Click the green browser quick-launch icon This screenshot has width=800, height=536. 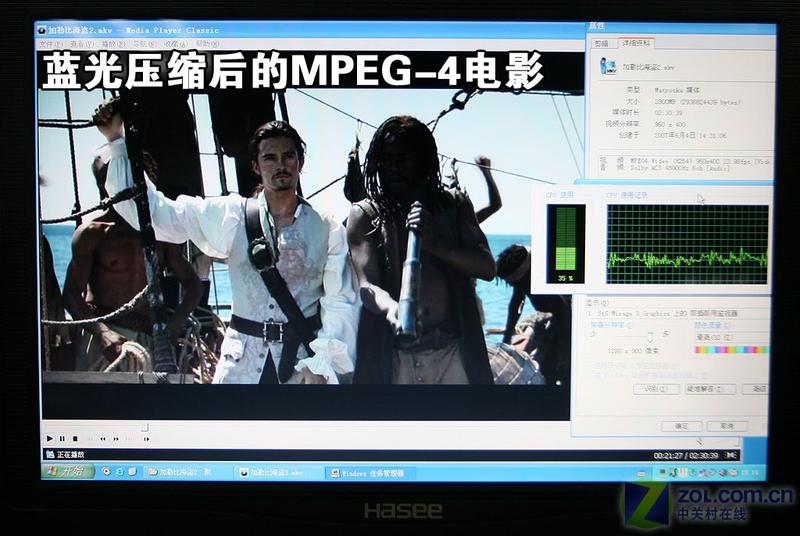point(120,472)
